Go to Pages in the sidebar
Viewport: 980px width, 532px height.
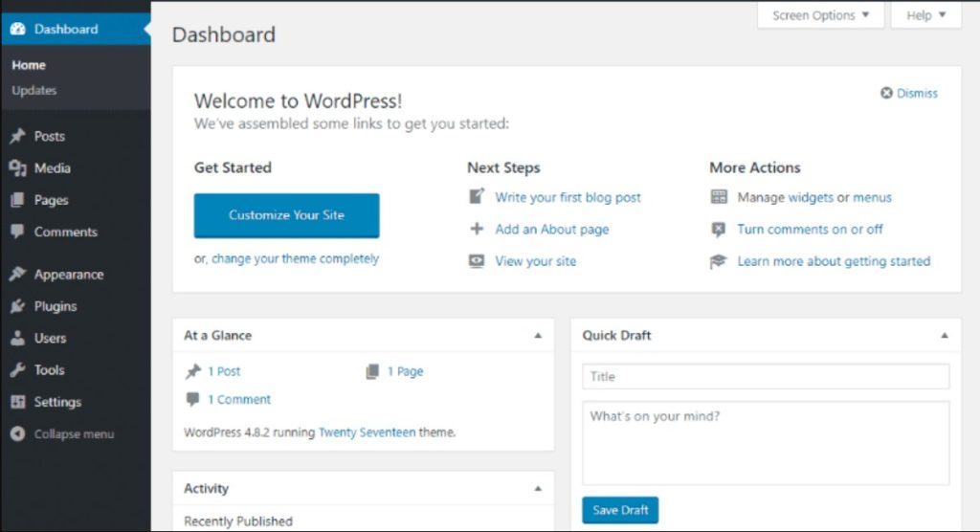click(x=51, y=200)
